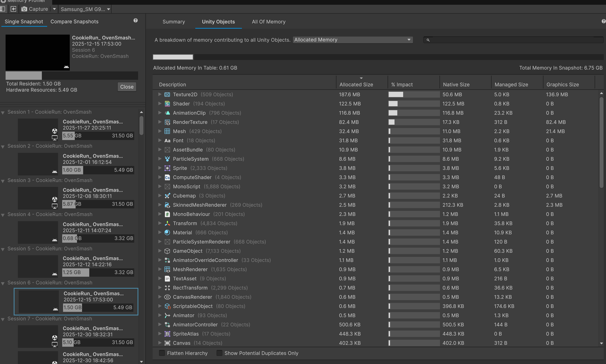This screenshot has width=606, height=364.
Task: Toggle the snapshot panel visibility icon
Action: (3, 9)
